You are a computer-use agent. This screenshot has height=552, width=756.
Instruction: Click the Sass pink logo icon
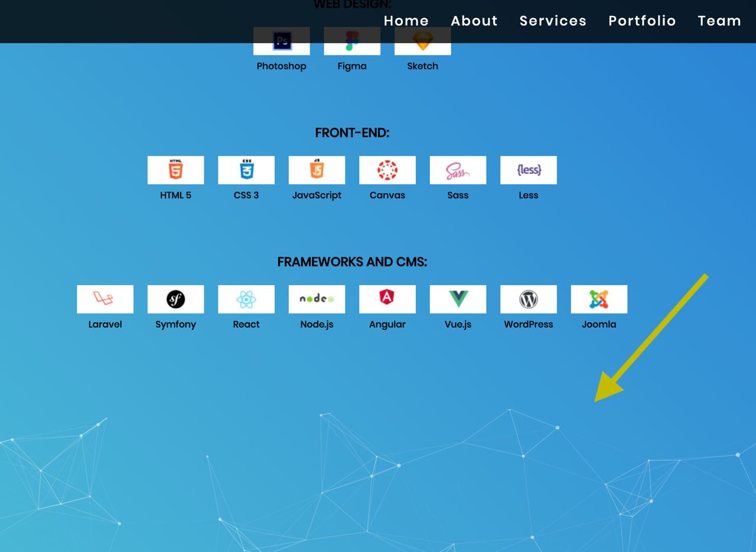coord(458,170)
